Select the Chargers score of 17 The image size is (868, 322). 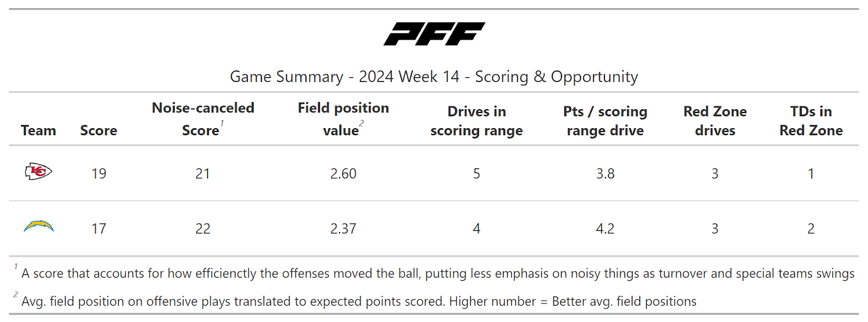click(x=99, y=229)
